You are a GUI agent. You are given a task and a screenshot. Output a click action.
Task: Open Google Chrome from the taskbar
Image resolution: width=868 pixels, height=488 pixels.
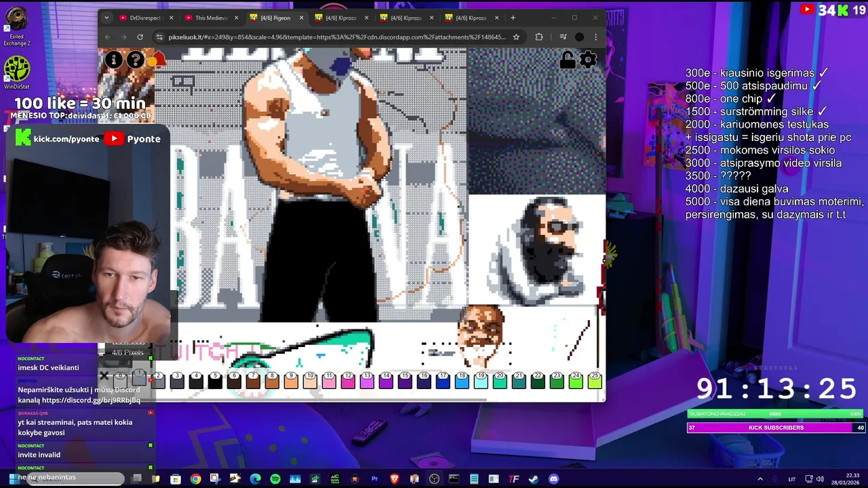[x=195, y=479]
